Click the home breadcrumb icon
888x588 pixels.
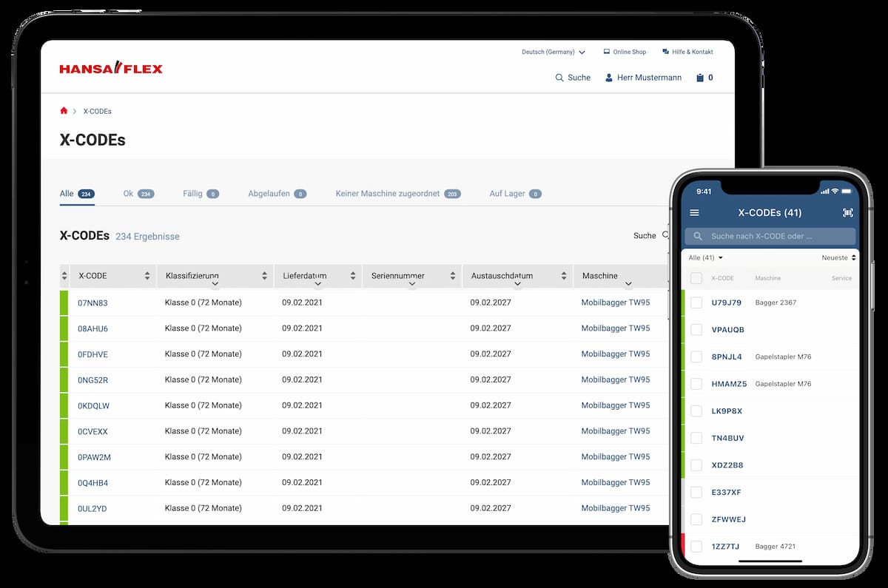pos(64,111)
